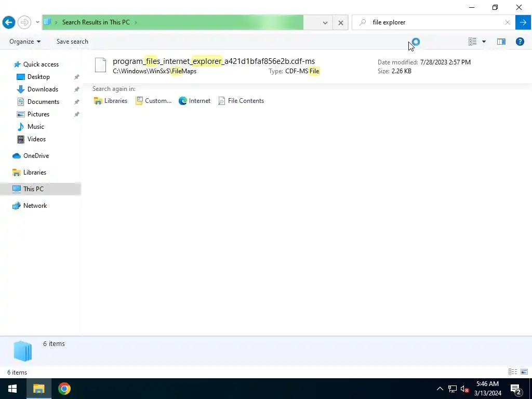Open Music in the navigation pane
This screenshot has width=532, height=399.
[x=35, y=127]
